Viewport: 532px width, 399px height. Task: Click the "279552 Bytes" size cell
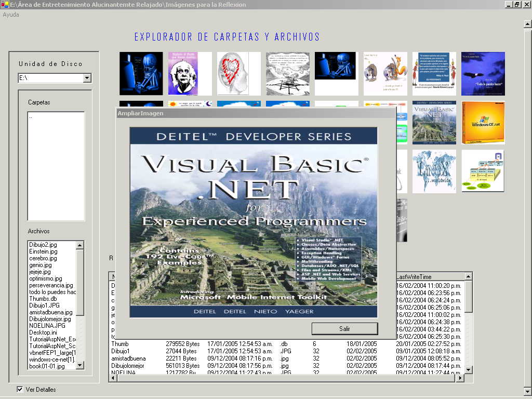tap(183, 344)
